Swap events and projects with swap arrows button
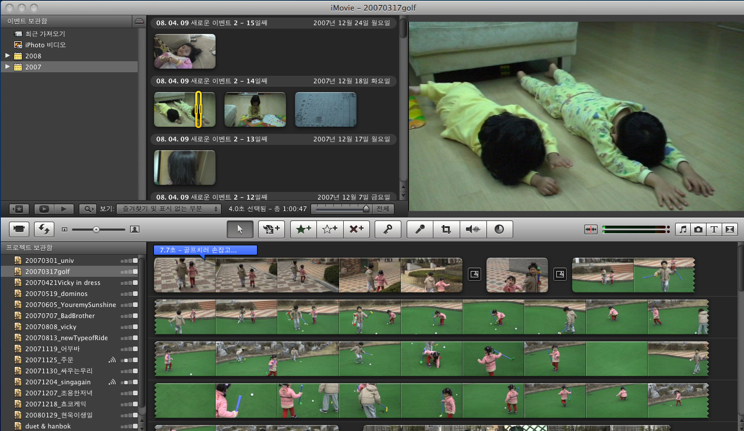This screenshot has height=431, width=744. tap(44, 229)
